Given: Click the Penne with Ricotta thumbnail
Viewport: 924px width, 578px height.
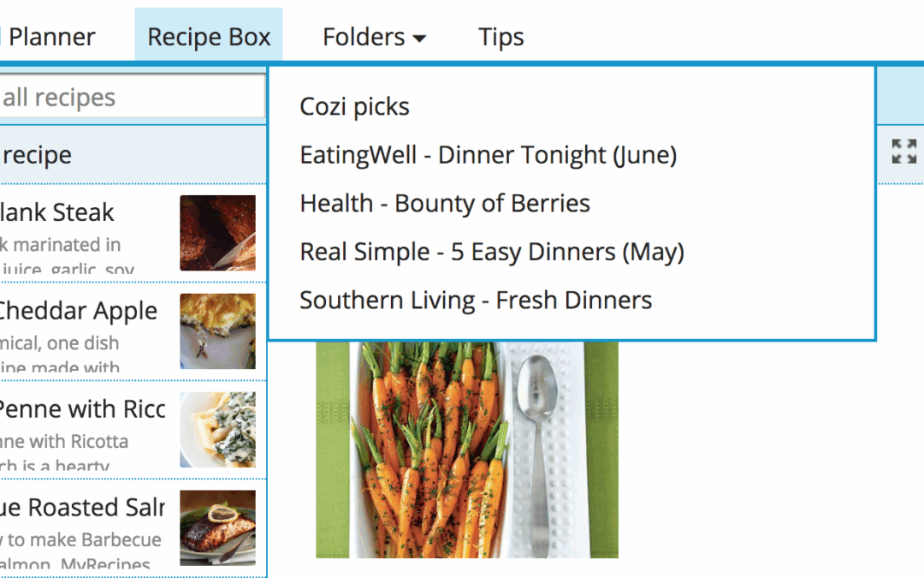Looking at the screenshot, I should click(218, 430).
